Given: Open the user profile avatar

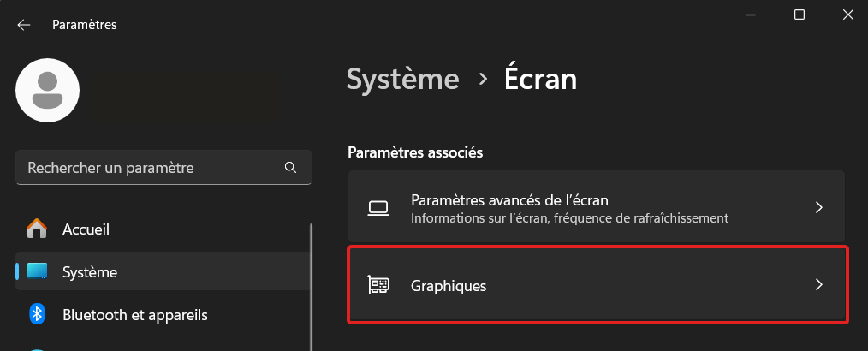Looking at the screenshot, I should [48, 90].
